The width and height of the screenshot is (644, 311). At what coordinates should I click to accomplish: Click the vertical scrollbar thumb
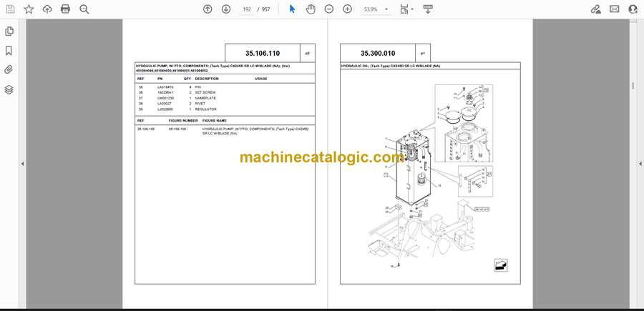point(633,85)
